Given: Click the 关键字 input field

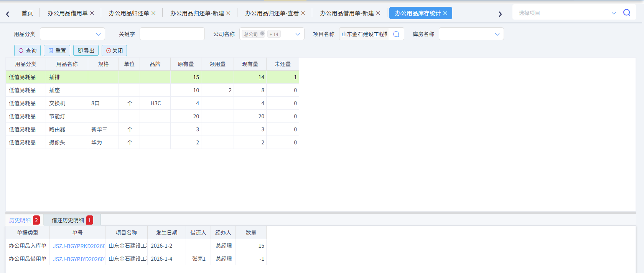Looking at the screenshot, I should click(x=172, y=34).
